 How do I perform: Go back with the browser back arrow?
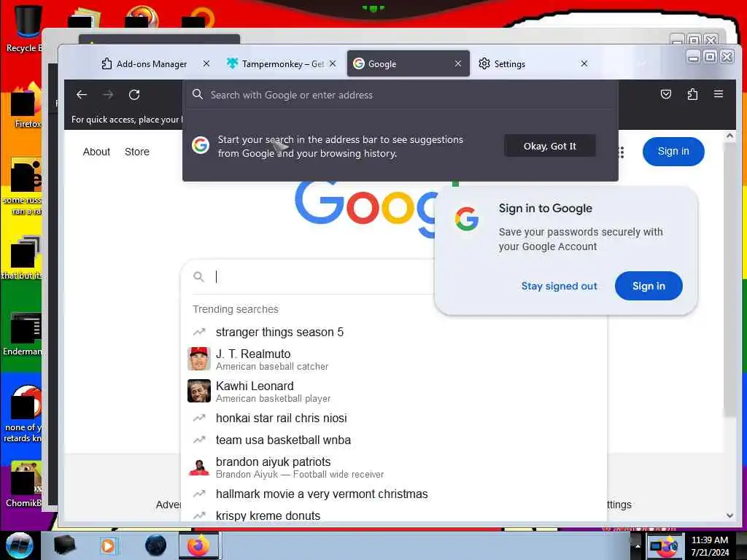(x=82, y=95)
